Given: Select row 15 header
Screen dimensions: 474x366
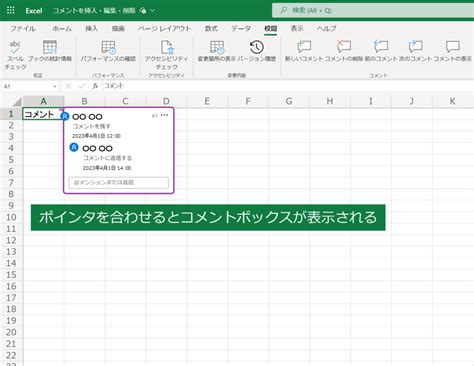Looking at the screenshot, I should 11,275.
